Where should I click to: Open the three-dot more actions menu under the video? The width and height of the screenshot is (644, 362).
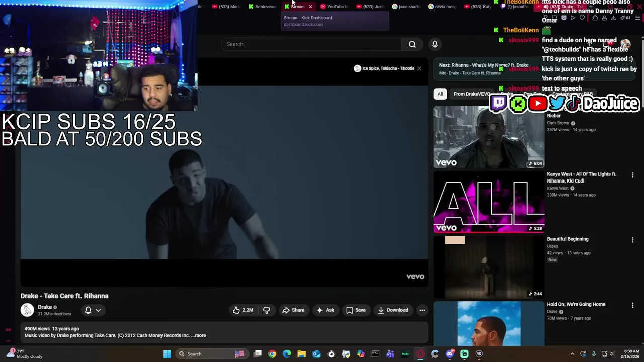(x=422, y=310)
